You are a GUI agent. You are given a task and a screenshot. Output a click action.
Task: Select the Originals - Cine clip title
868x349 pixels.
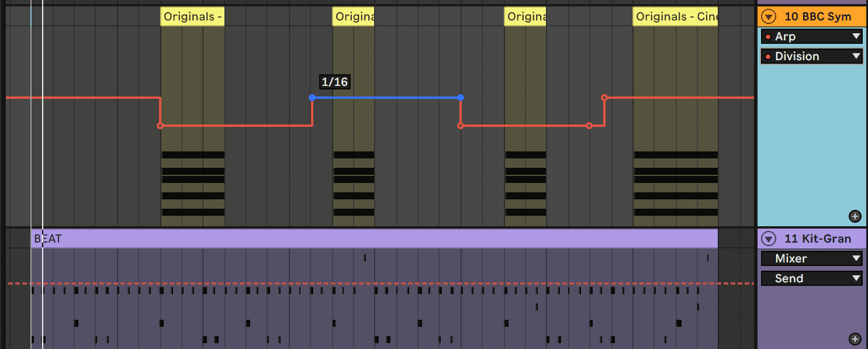click(675, 16)
